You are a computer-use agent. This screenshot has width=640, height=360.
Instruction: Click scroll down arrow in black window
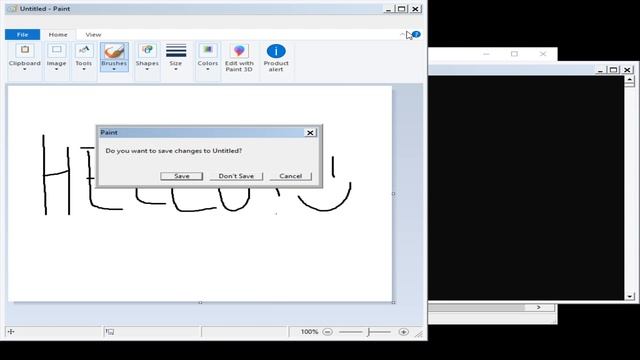(630, 296)
